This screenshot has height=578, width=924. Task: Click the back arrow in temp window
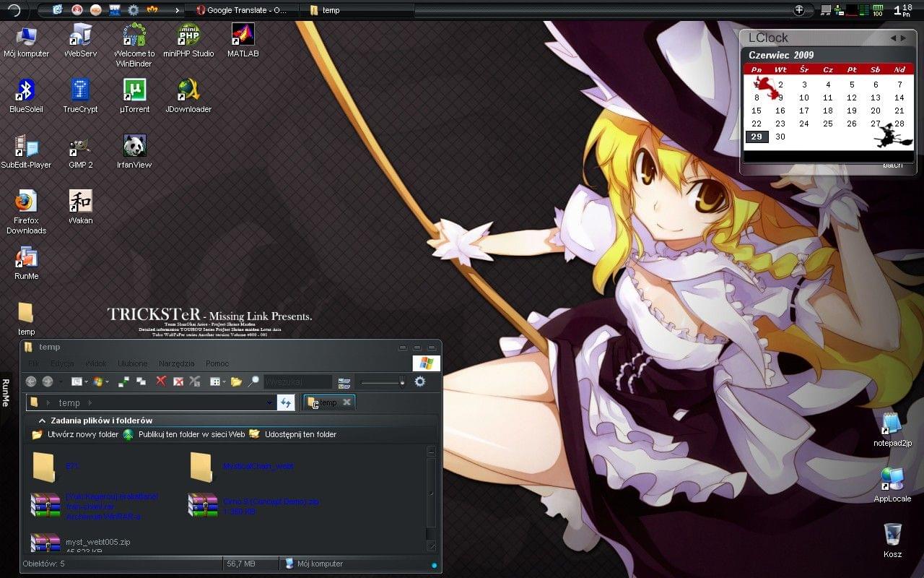(31, 381)
